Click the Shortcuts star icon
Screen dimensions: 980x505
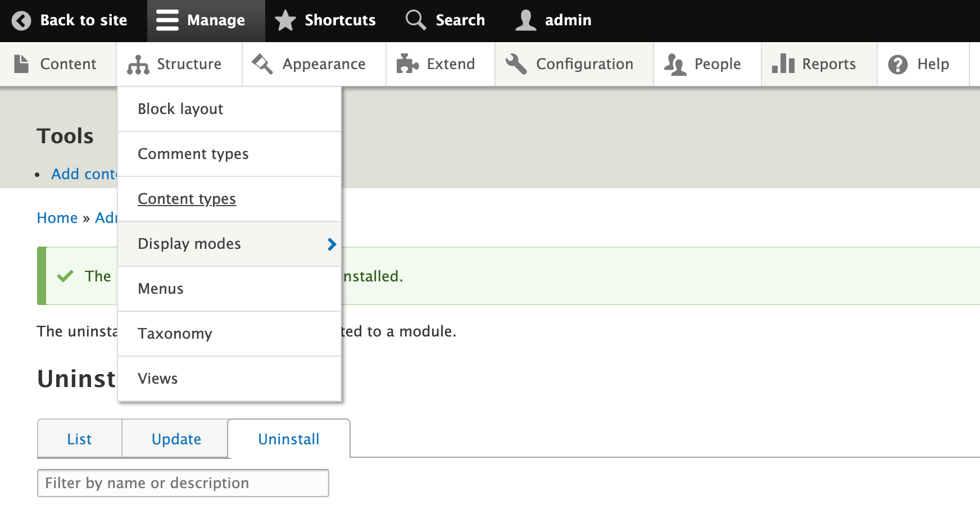(x=285, y=20)
